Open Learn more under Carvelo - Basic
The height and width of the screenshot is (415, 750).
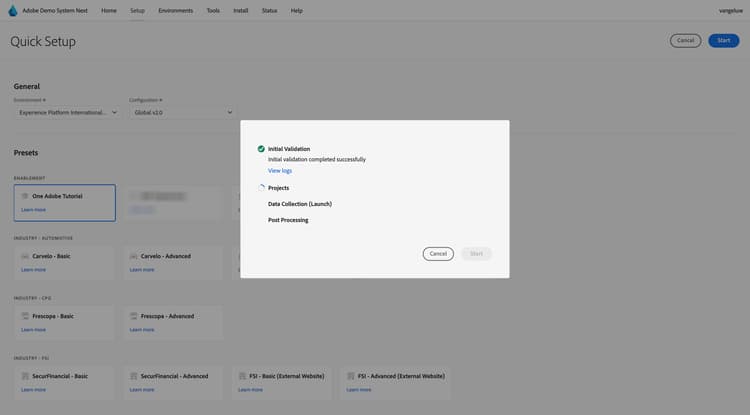[33, 270]
